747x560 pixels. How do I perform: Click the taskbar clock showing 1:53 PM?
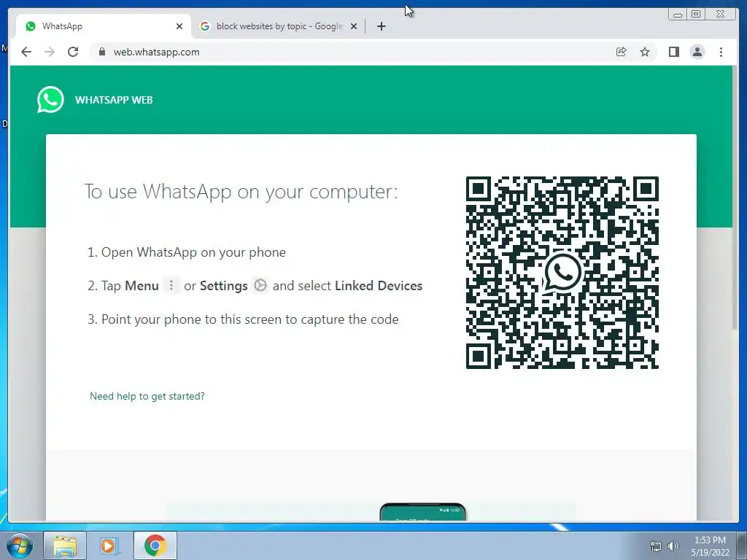(710, 546)
